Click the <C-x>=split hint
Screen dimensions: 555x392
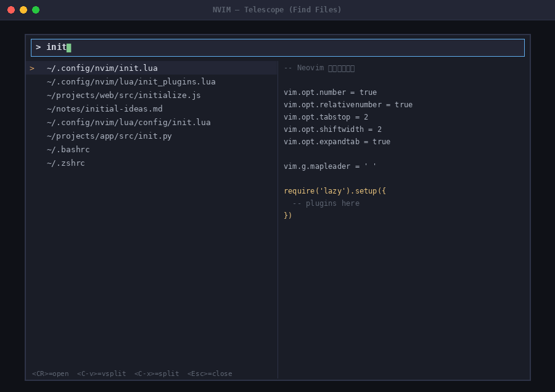(157, 374)
